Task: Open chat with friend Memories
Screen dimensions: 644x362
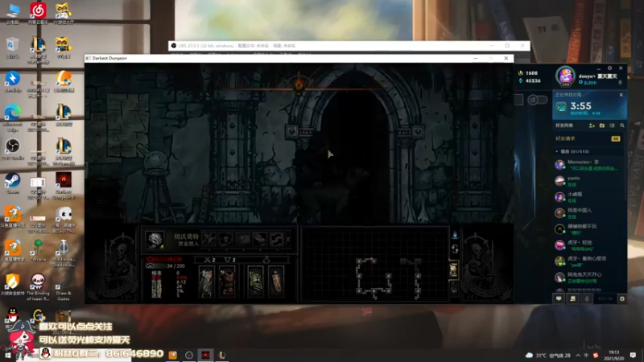Action: (588, 165)
